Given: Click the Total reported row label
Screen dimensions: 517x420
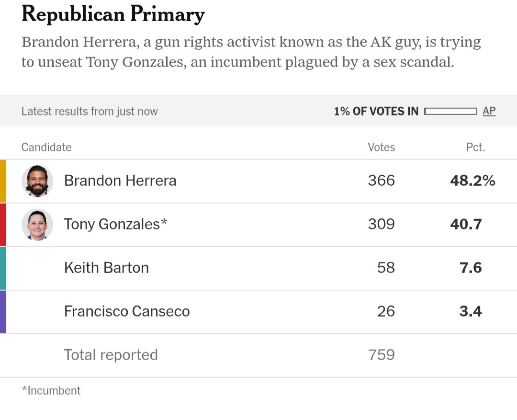Looking at the screenshot, I should 111,355.
